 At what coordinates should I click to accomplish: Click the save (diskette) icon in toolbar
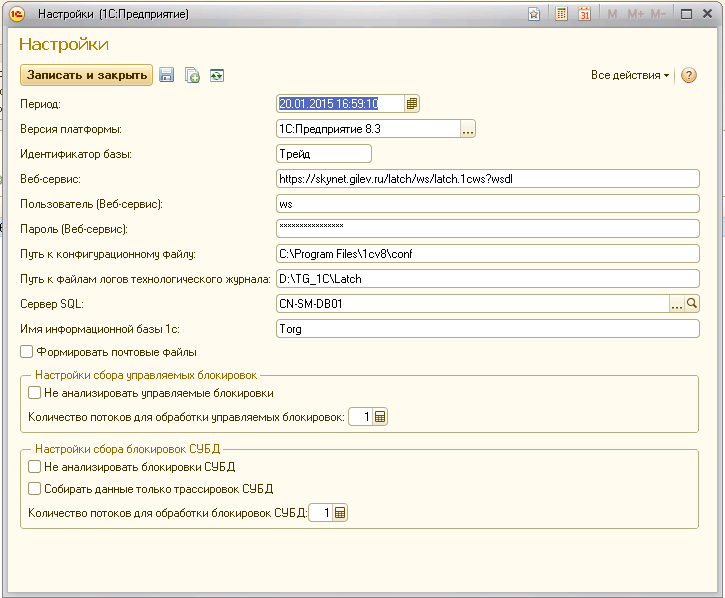166,75
